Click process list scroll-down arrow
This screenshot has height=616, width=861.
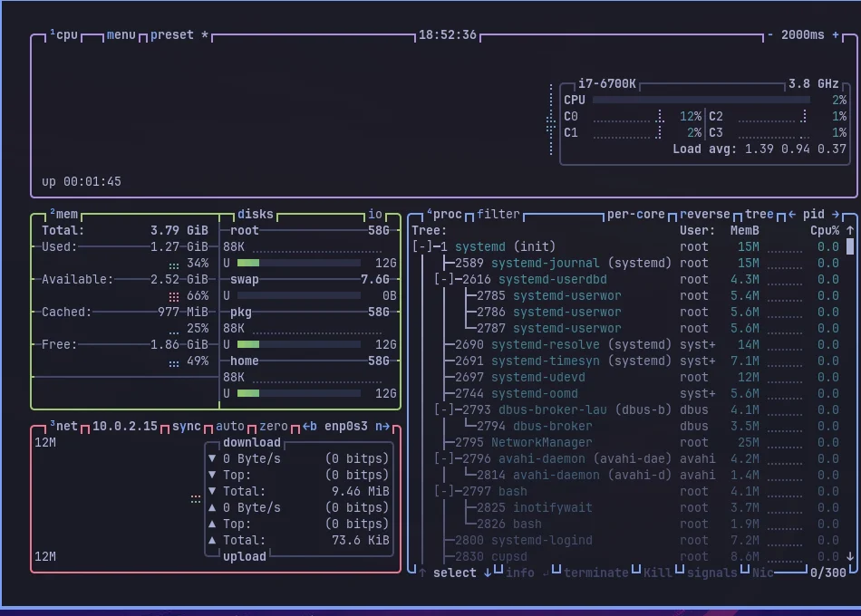(x=850, y=557)
